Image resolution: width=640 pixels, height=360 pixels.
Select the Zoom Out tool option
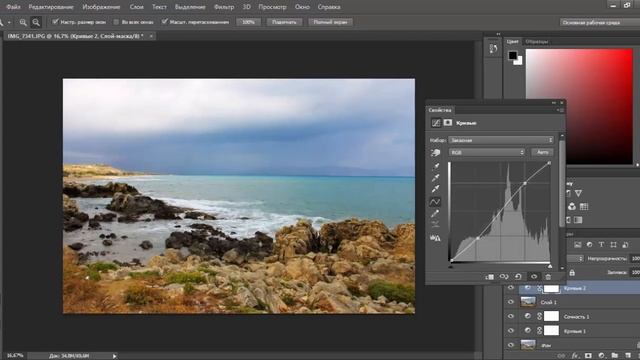pyautogui.click(x=36, y=22)
